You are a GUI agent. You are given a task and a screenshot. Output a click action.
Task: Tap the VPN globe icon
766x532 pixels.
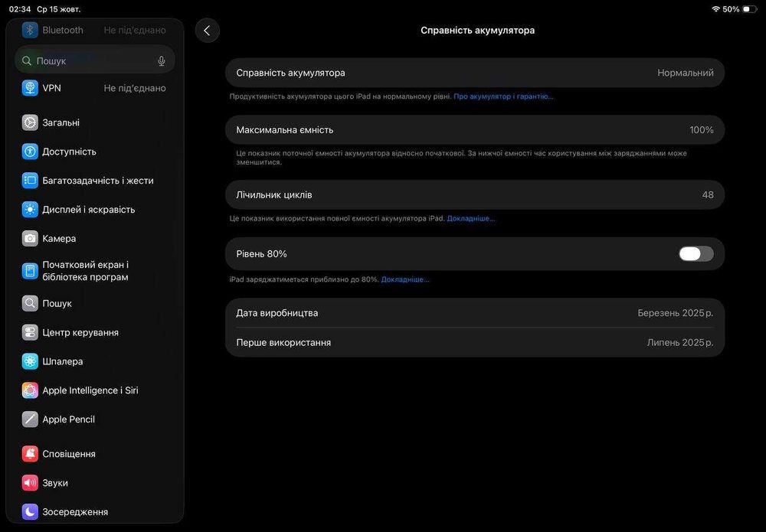(x=30, y=88)
